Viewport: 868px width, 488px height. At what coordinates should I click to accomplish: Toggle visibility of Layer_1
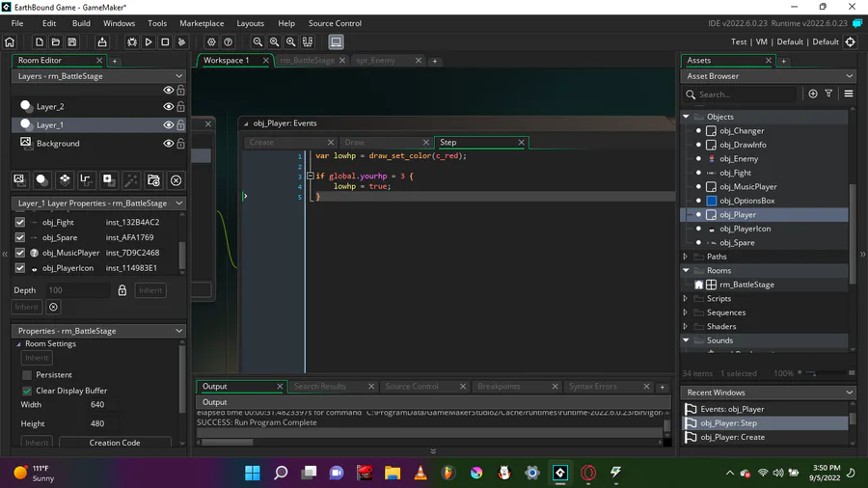(x=168, y=125)
